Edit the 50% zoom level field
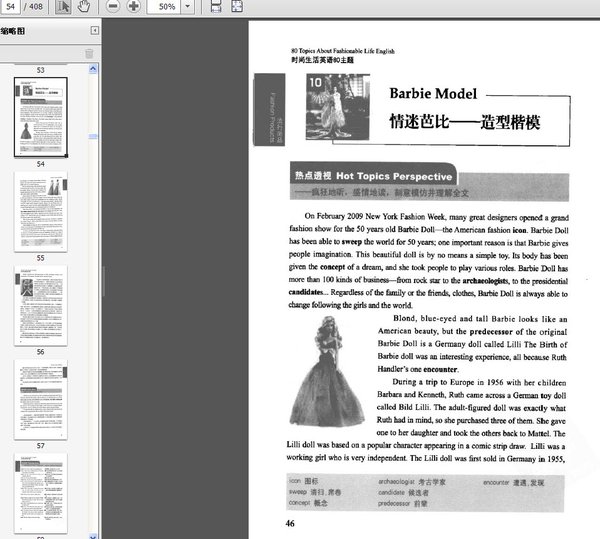The height and width of the screenshot is (539, 600). point(164,7)
